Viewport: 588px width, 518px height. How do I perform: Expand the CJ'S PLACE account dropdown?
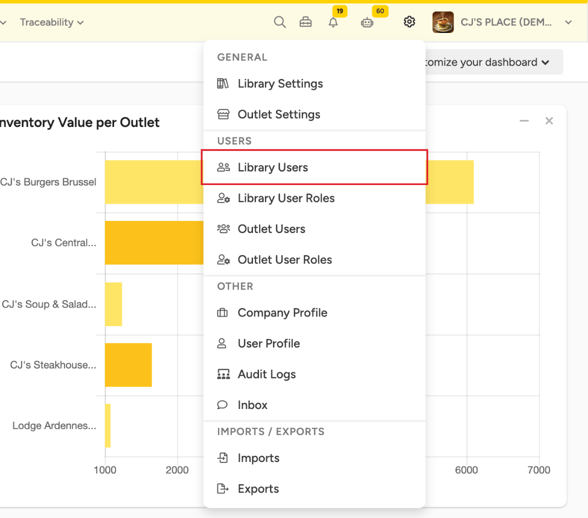[x=568, y=22]
